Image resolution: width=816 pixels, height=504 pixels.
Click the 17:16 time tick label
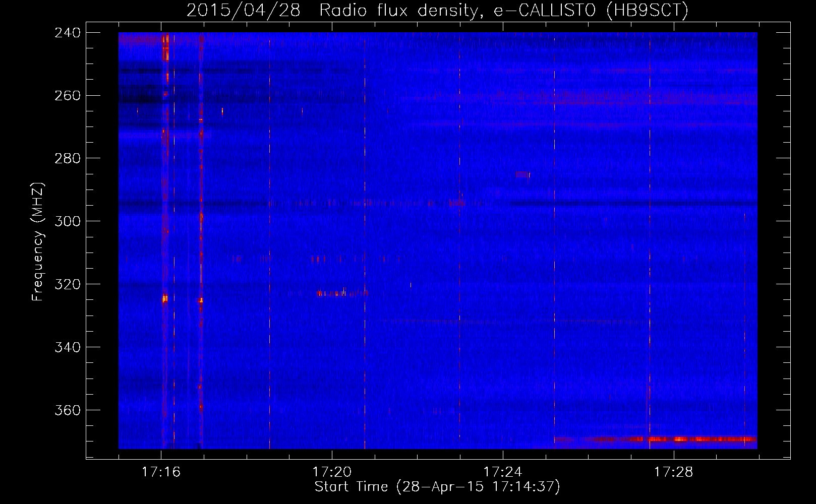pos(161,472)
